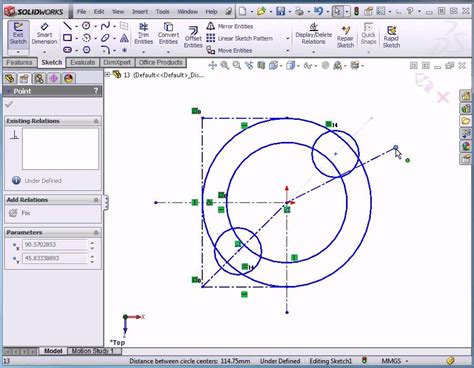Click the Point panel help question mark
474x368 pixels.
96,91
